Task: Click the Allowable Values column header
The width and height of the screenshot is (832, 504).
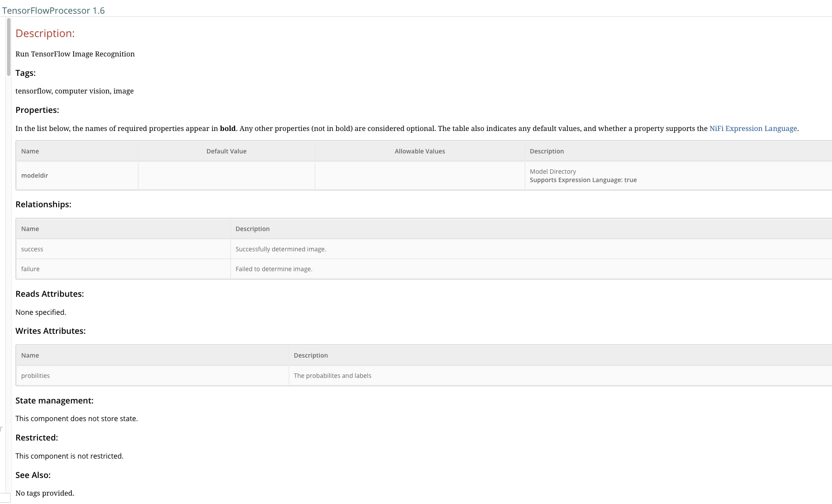Action: [x=420, y=151]
